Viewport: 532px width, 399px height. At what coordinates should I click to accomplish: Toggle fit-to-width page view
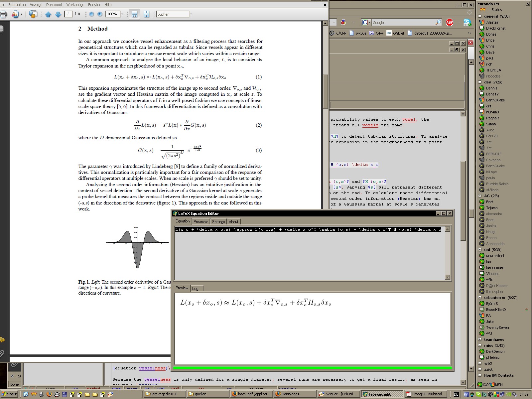coord(134,14)
